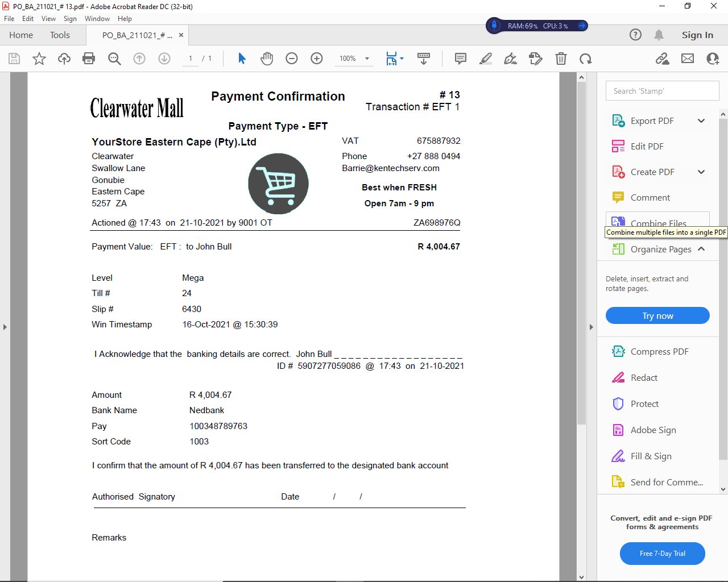The height and width of the screenshot is (582, 728).
Task: Click the Zoom out minus icon
Action: click(x=292, y=59)
